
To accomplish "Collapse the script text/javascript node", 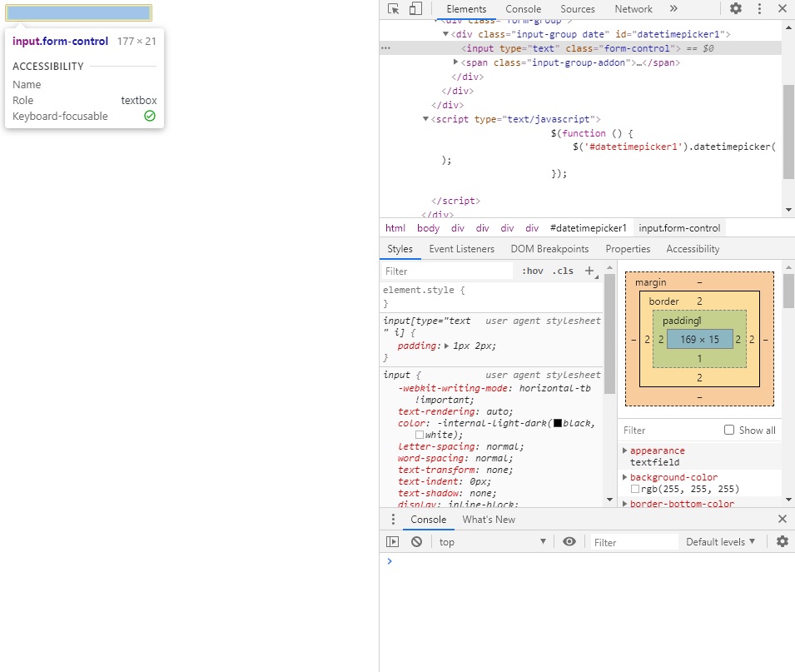I will click(425, 119).
